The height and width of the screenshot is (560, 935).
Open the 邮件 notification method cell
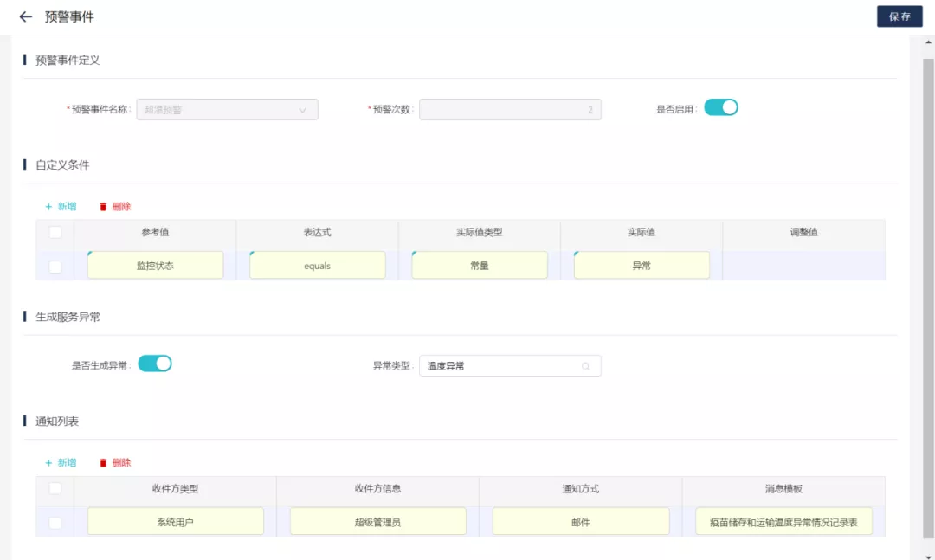(x=580, y=522)
